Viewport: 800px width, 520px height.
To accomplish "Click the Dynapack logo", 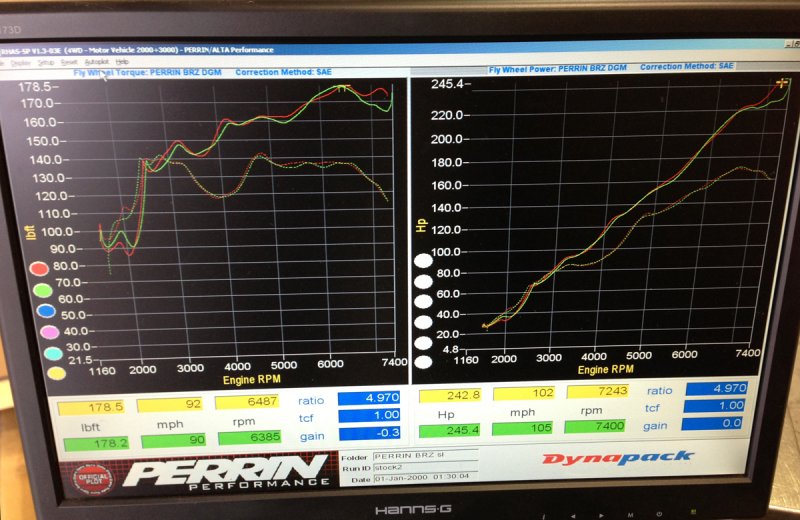I will point(618,458).
